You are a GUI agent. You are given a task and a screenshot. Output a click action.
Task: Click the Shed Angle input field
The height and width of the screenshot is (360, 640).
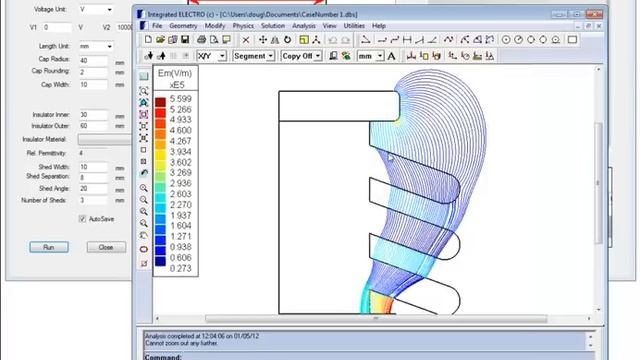pos(93,189)
